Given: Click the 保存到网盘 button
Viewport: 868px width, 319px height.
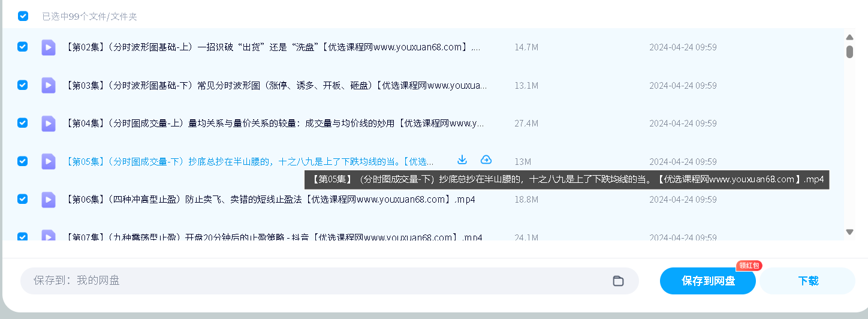Looking at the screenshot, I should 707,281.
